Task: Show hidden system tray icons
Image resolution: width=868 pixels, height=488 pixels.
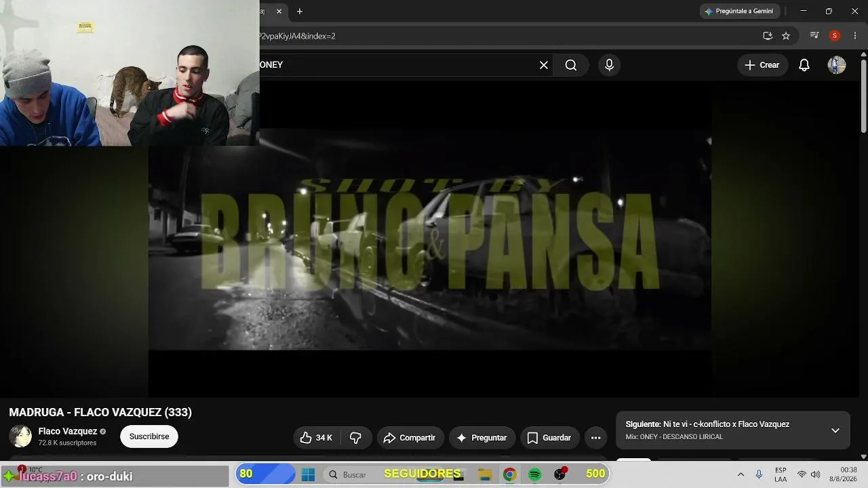Action: (x=741, y=474)
